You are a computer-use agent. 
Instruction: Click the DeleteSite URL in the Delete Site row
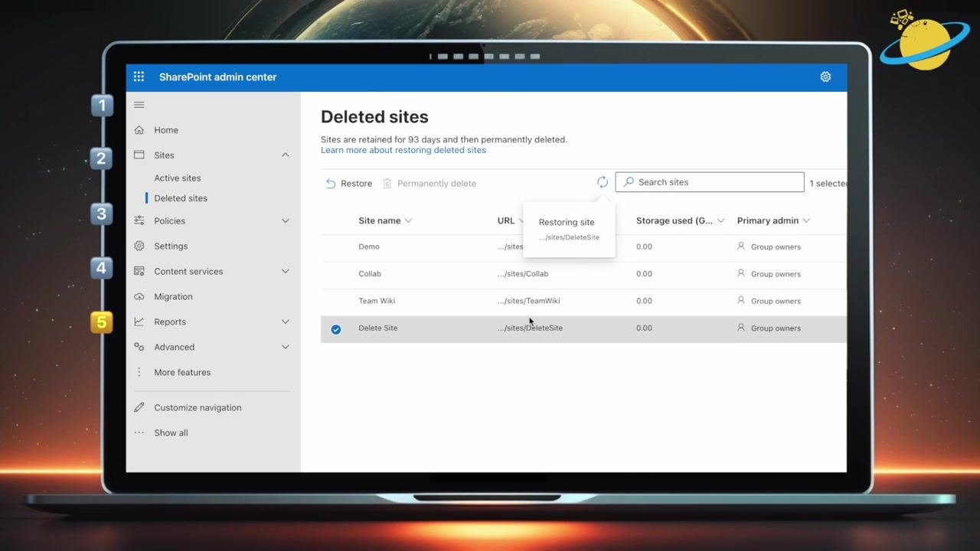click(x=530, y=328)
